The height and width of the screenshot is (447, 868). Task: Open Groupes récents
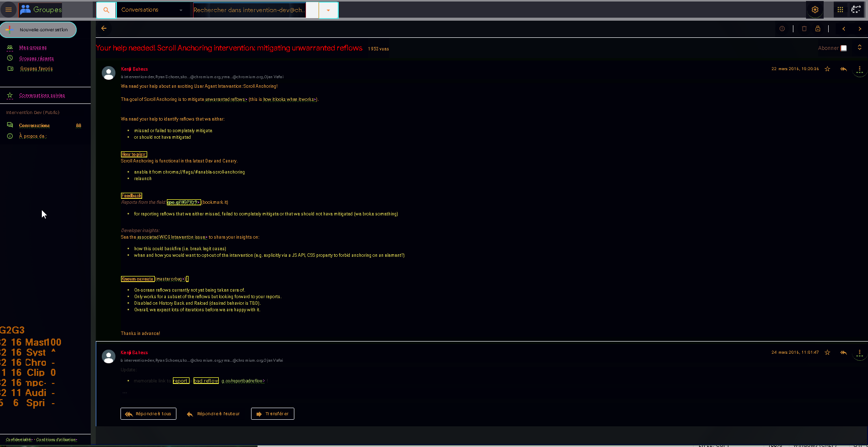tap(36, 59)
